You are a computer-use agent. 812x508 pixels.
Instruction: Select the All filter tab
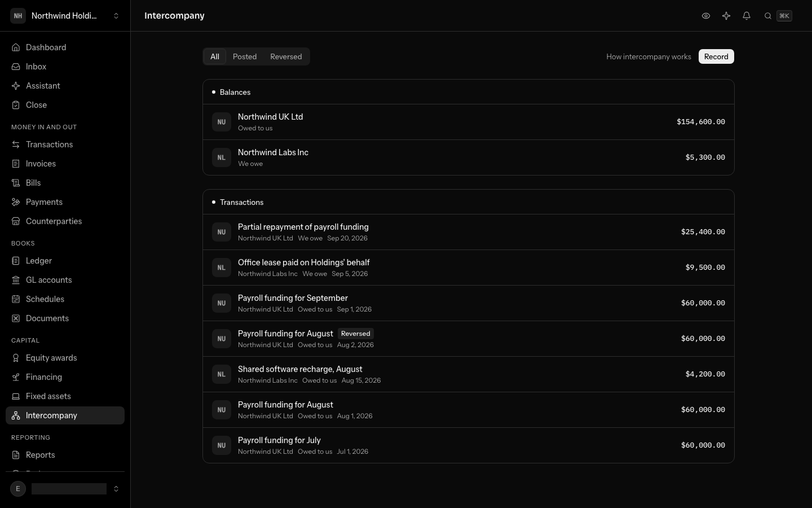(215, 56)
